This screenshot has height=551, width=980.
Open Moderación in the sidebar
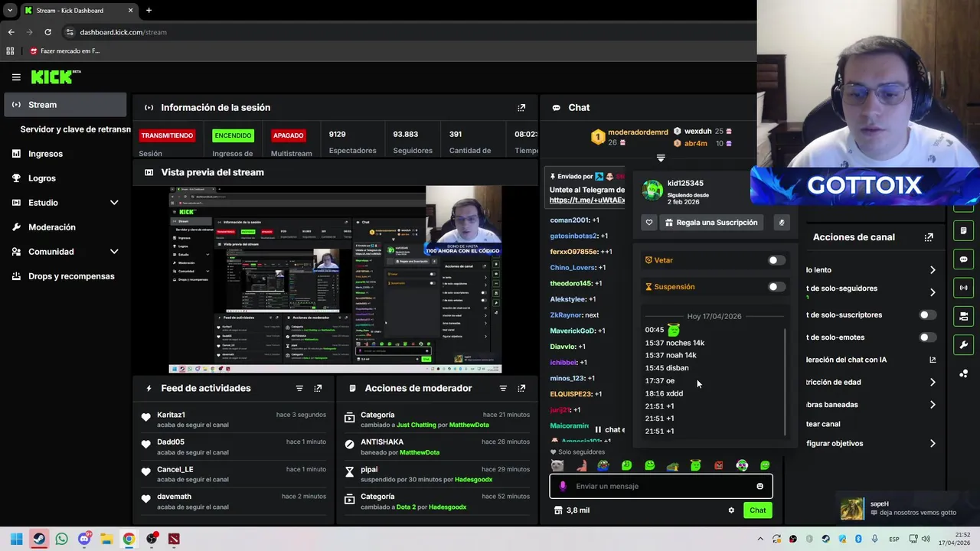65,227
